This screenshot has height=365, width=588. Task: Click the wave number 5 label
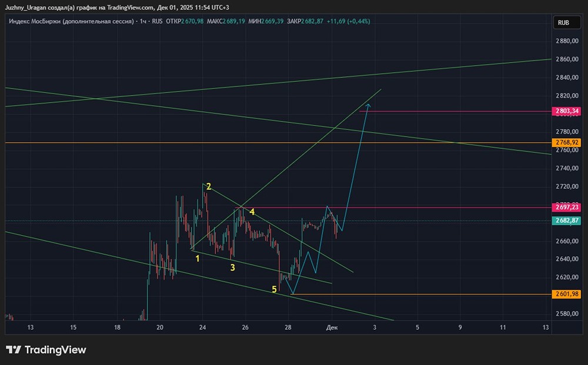[x=274, y=289]
